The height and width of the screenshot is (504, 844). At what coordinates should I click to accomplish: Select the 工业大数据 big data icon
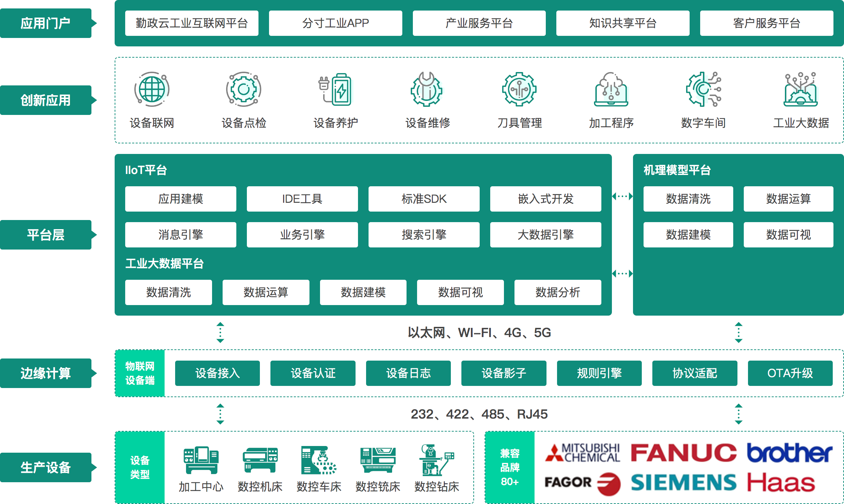click(x=801, y=90)
